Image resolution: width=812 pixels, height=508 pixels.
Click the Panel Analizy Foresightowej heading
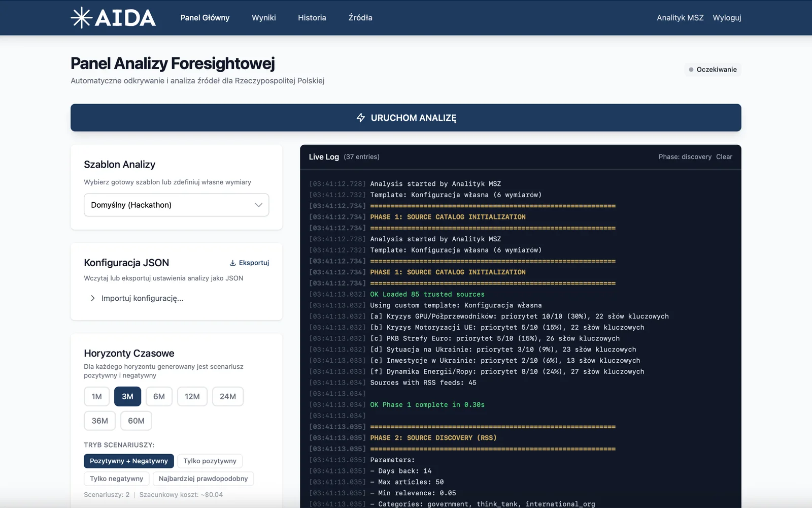173,63
